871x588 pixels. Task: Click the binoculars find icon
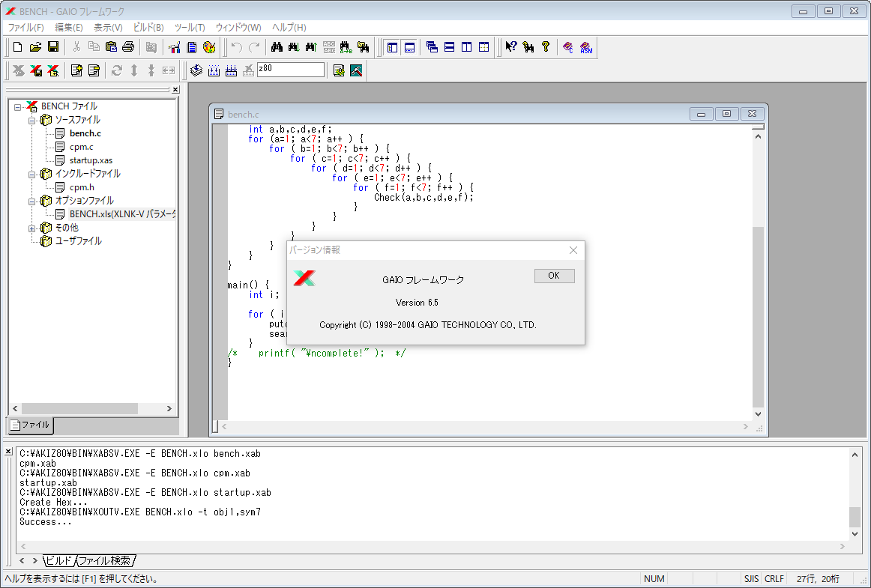point(277,47)
